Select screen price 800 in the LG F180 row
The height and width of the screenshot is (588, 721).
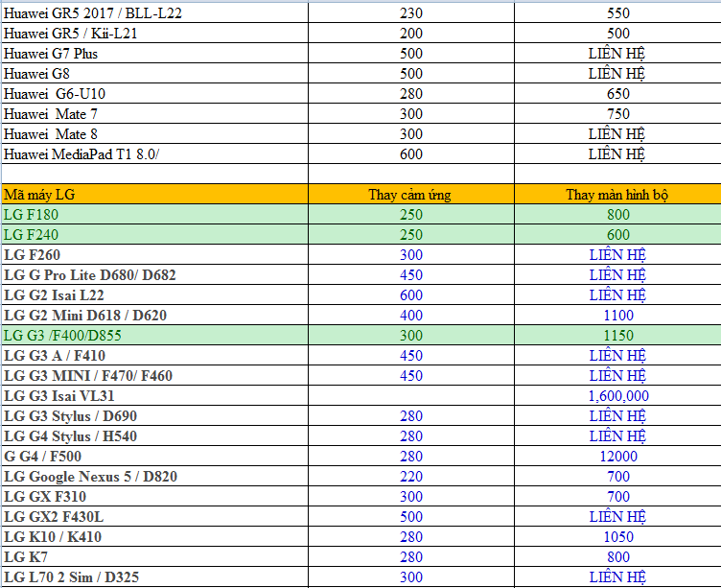[617, 215]
